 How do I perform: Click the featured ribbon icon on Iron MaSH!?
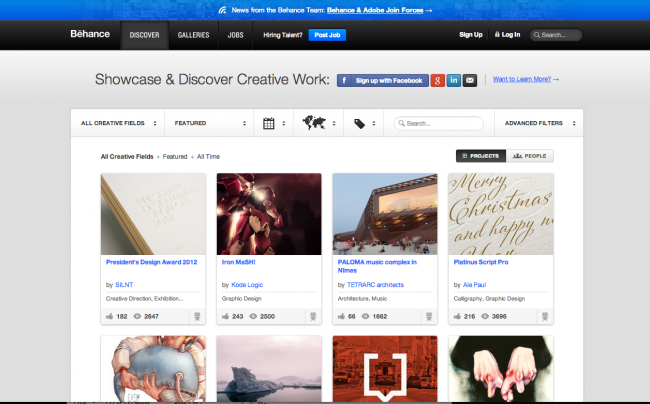click(313, 317)
